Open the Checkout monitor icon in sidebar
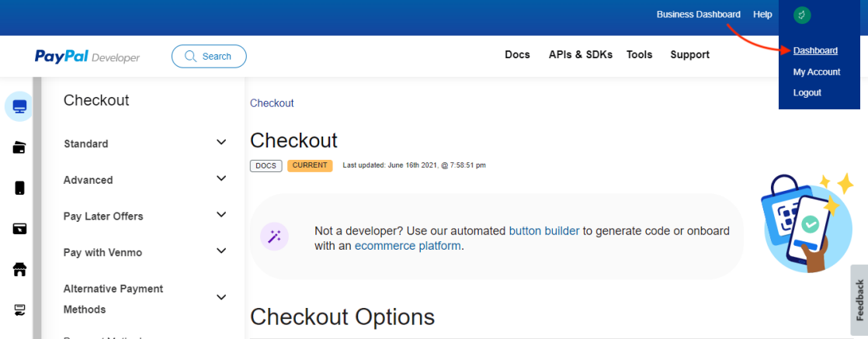The height and width of the screenshot is (339, 868). (x=19, y=106)
